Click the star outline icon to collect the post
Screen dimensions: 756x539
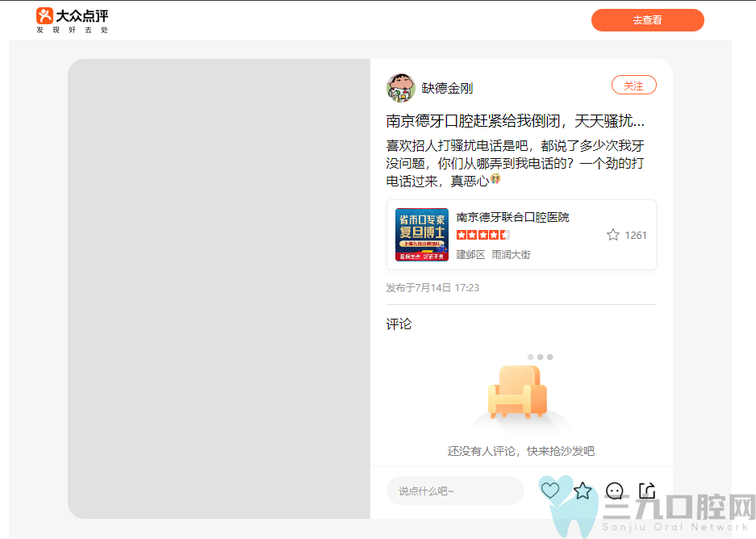(x=583, y=490)
